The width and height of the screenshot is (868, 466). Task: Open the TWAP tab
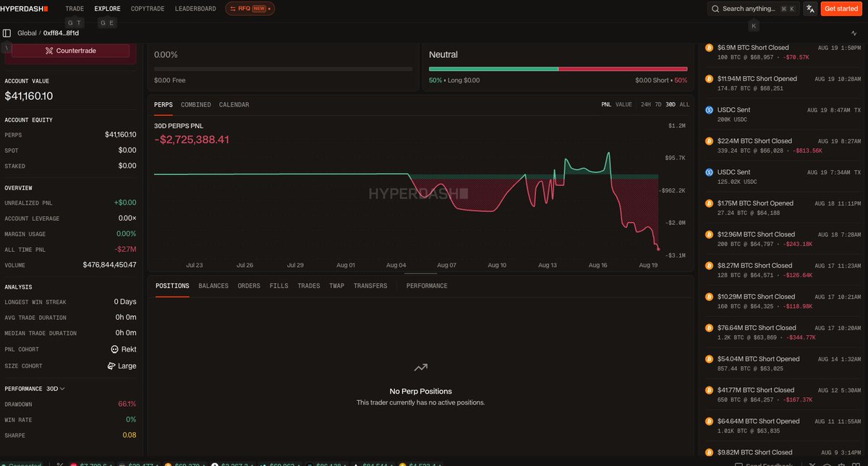(337, 286)
